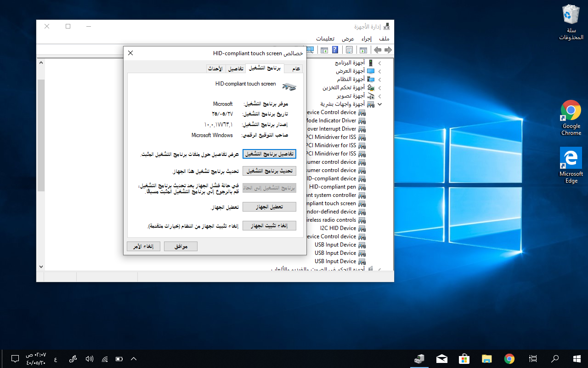Expand the أجهزة النظام tree node
The image size is (588, 368).
pyautogui.click(x=379, y=79)
